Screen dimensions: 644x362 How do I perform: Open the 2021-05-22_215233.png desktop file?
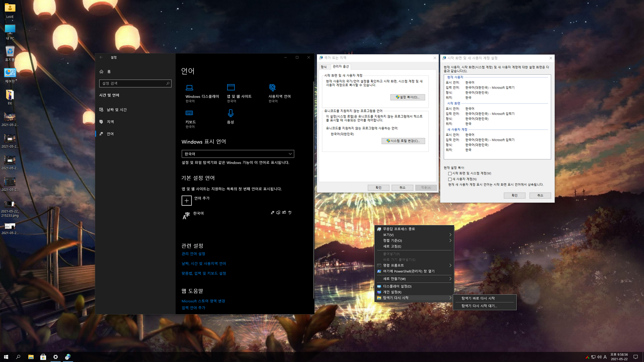pos(10,209)
